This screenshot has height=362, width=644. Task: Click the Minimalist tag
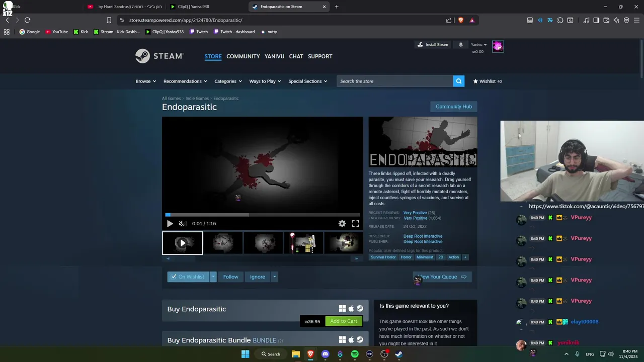coord(425,257)
